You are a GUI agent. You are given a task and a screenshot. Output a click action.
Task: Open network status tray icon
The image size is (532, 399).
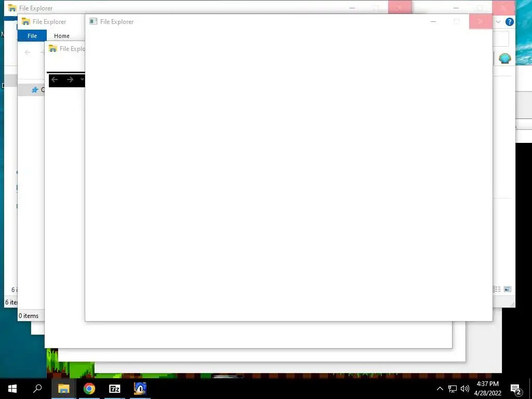point(453,389)
